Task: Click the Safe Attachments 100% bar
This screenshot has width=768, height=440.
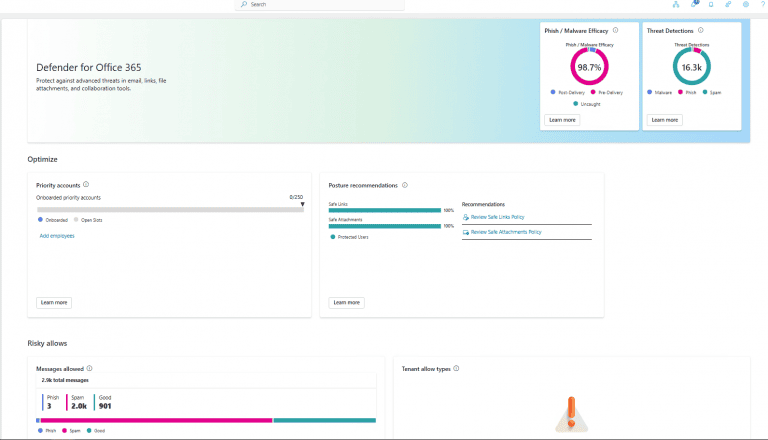Action: (385, 226)
